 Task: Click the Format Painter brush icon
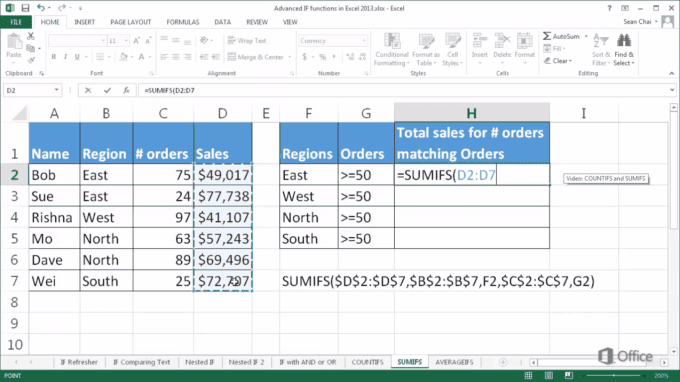tap(31, 60)
